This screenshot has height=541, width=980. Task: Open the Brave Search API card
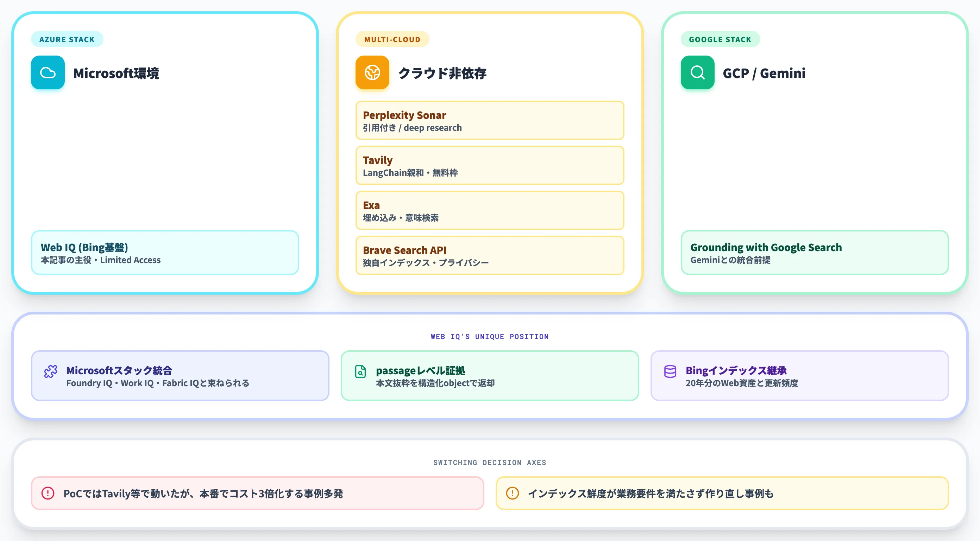(490, 255)
